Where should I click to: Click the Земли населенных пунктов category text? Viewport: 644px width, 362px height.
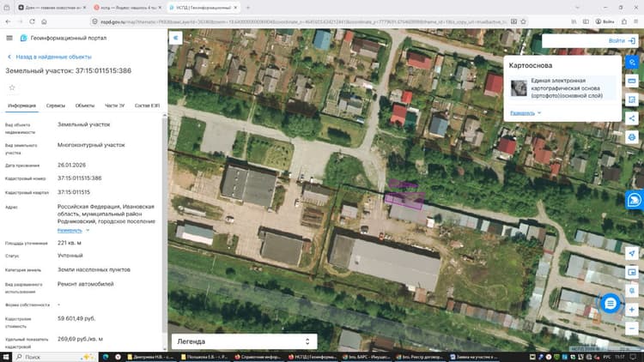(x=94, y=269)
